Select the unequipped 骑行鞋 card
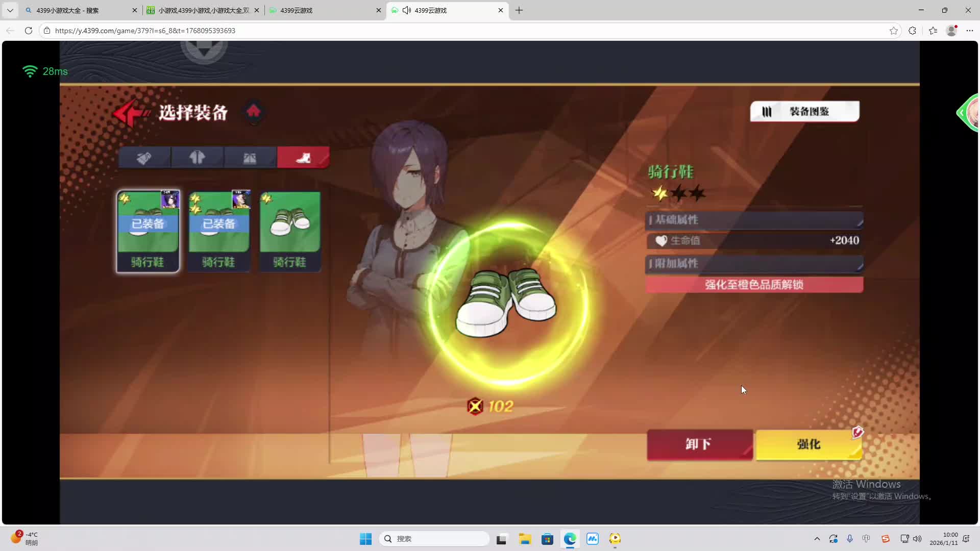Screen dimensions: 980x551 coord(290,231)
